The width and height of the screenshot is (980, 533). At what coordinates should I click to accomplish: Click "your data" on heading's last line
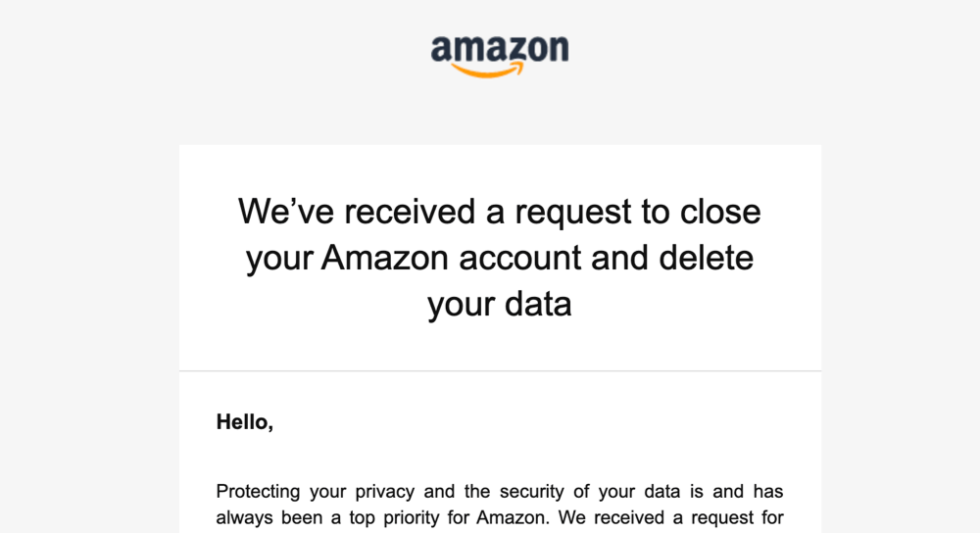[500, 305]
